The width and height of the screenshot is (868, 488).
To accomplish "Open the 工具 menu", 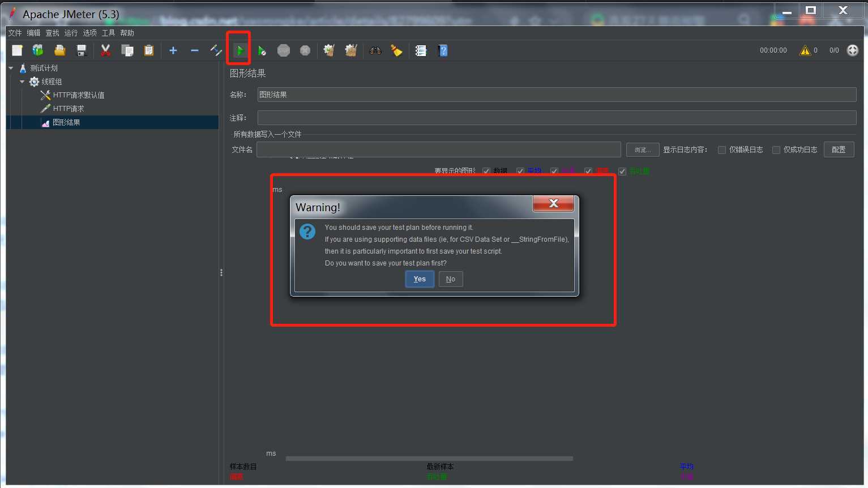I will 108,33.
